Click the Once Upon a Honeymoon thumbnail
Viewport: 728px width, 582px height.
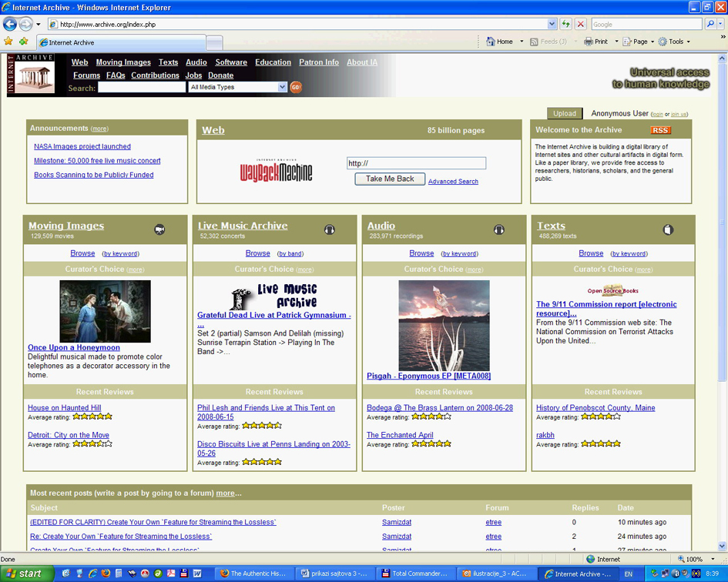point(106,311)
